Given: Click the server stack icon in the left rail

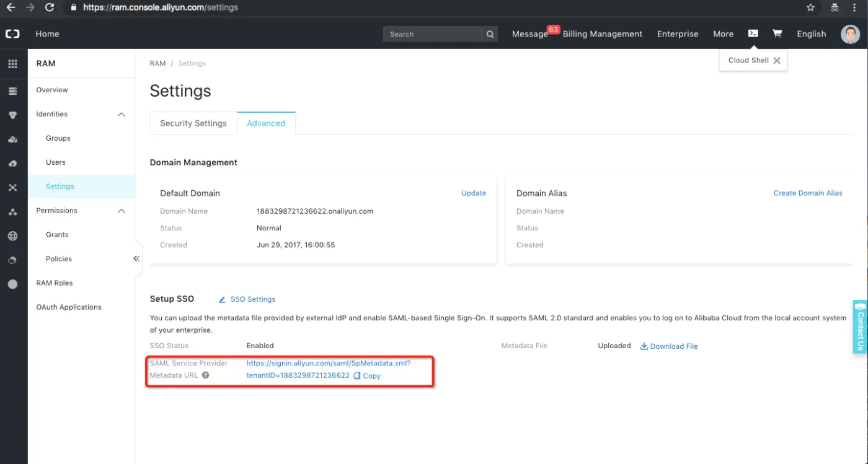Looking at the screenshot, I should (12, 92).
